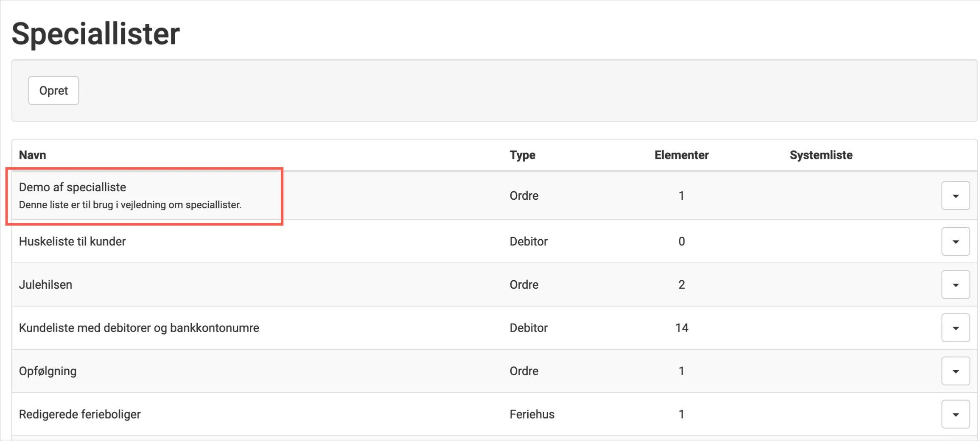Open the Demo af specialliste list
The image size is (980, 441).
(73, 187)
